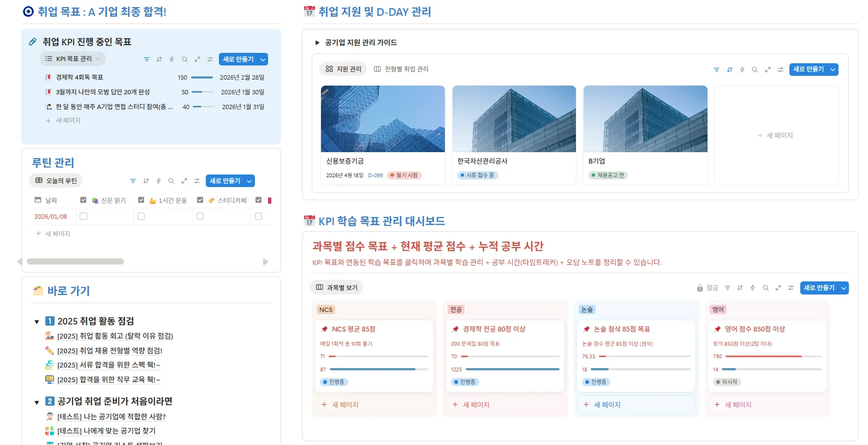Open view settings icon in 지원 관리 toolbar

point(780,70)
